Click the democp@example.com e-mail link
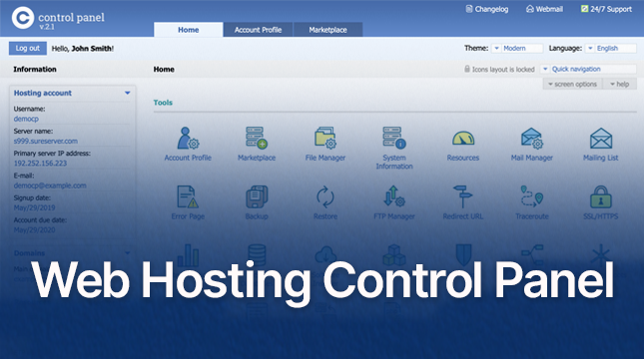 [50, 185]
